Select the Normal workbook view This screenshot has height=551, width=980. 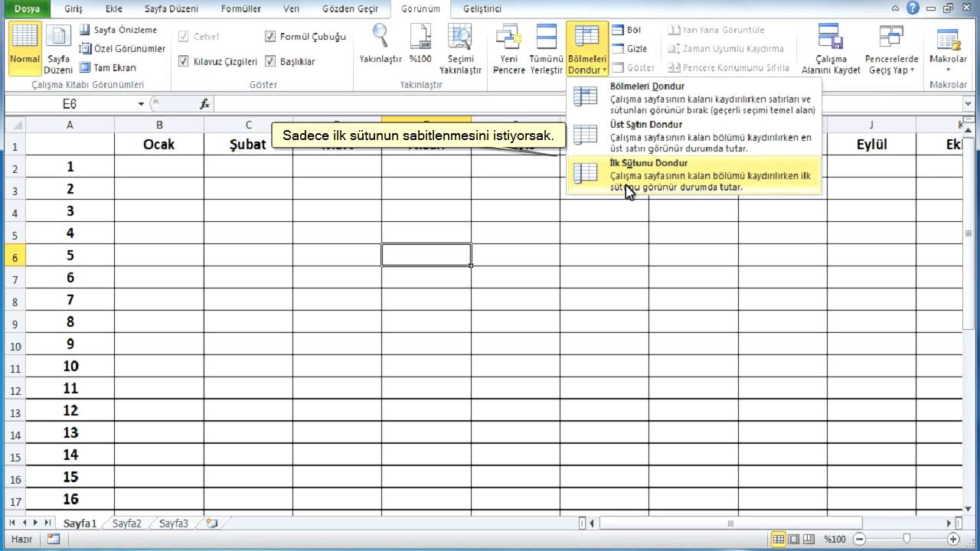point(24,47)
